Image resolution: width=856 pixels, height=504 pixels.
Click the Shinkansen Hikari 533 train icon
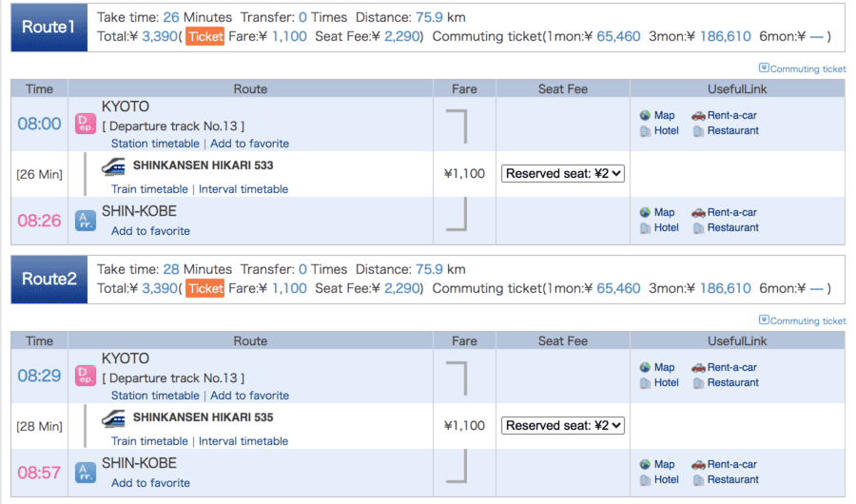pos(114,166)
